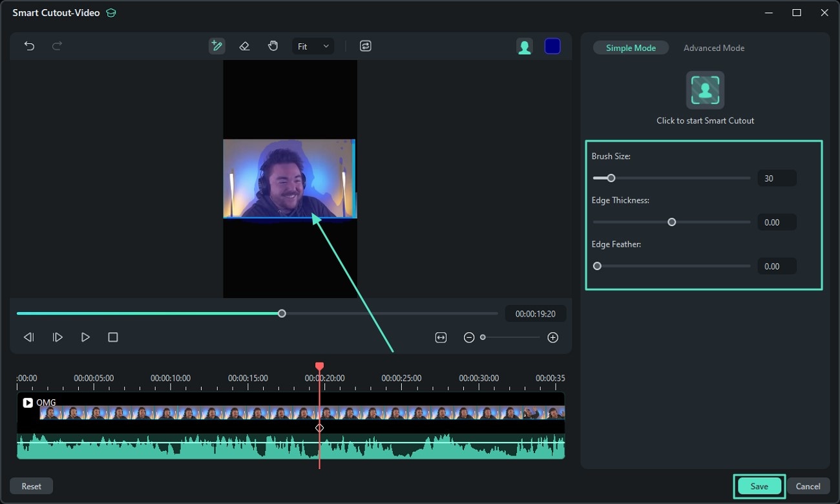Image resolution: width=840 pixels, height=504 pixels.
Task: Click the Edge Thickness value field
Action: point(777,222)
